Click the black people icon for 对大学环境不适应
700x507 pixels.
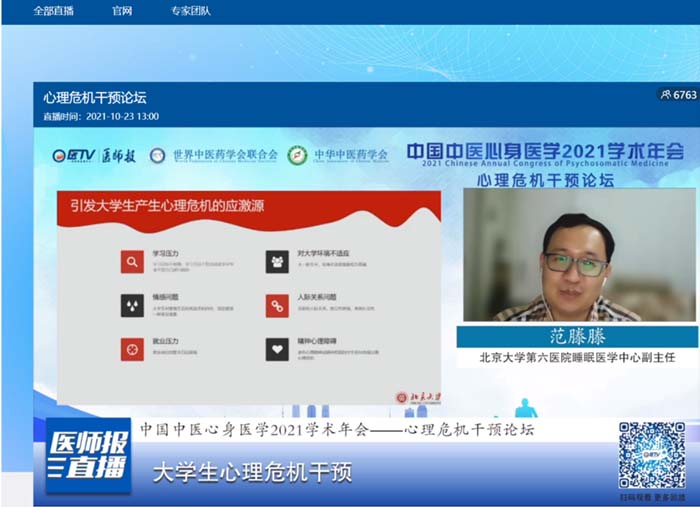click(x=277, y=262)
